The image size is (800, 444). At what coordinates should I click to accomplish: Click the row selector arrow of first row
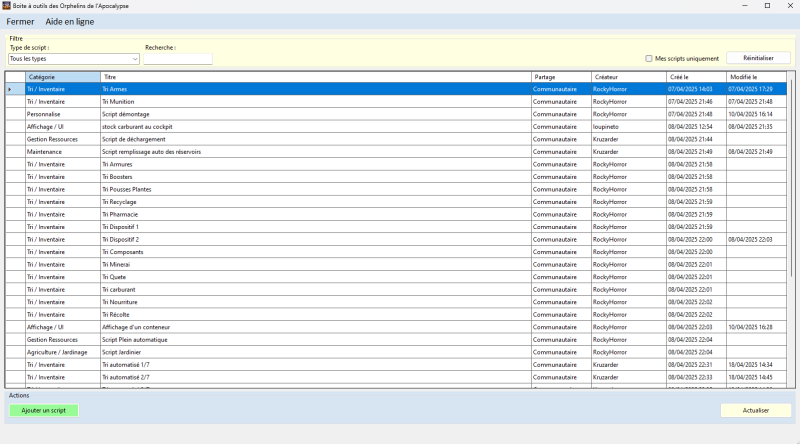tap(10, 89)
